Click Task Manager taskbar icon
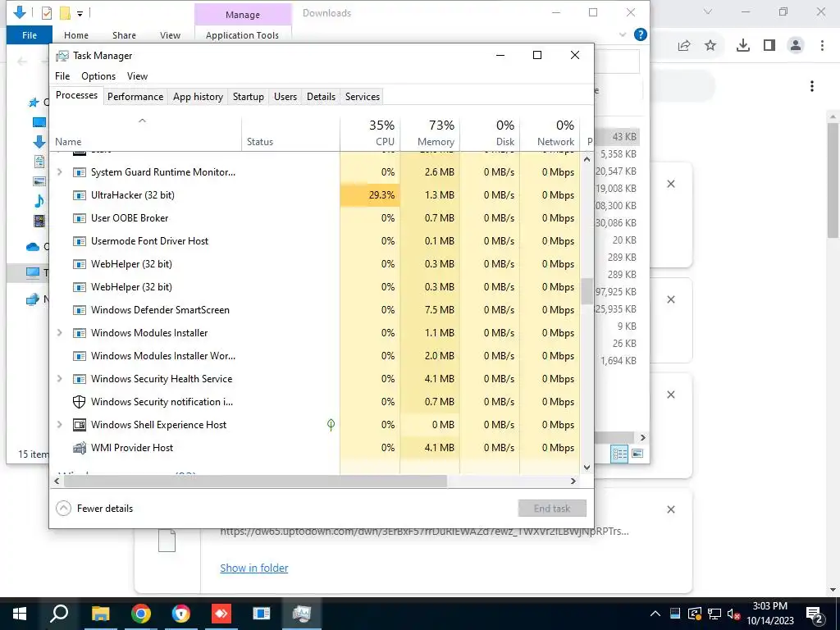The width and height of the screenshot is (840, 630). pos(302,614)
